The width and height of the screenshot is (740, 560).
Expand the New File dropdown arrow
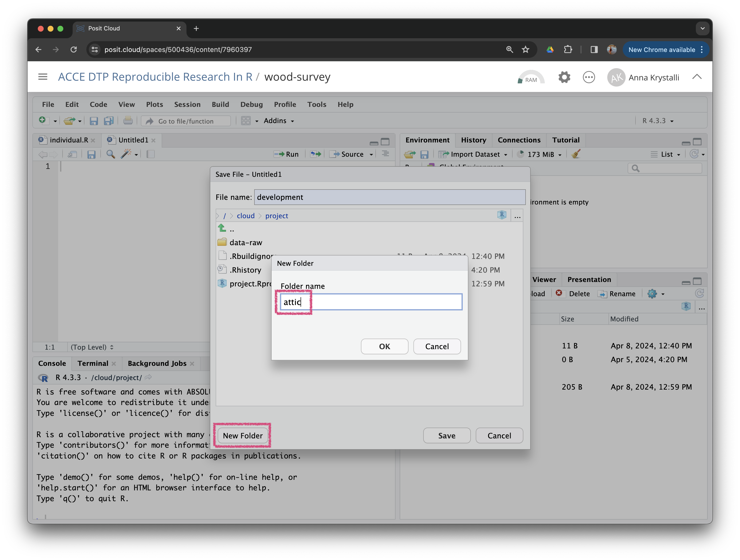55,121
